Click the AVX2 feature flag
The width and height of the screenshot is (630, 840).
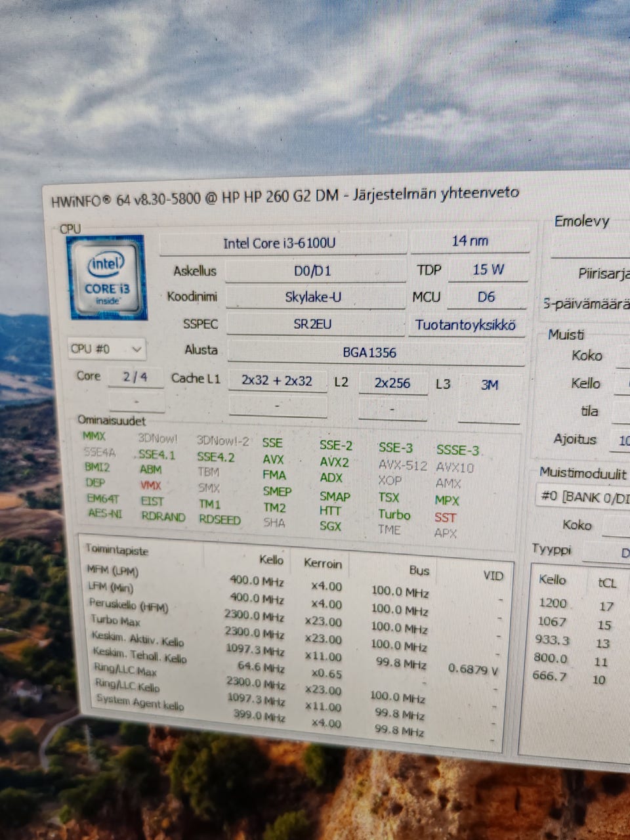[x=335, y=461]
